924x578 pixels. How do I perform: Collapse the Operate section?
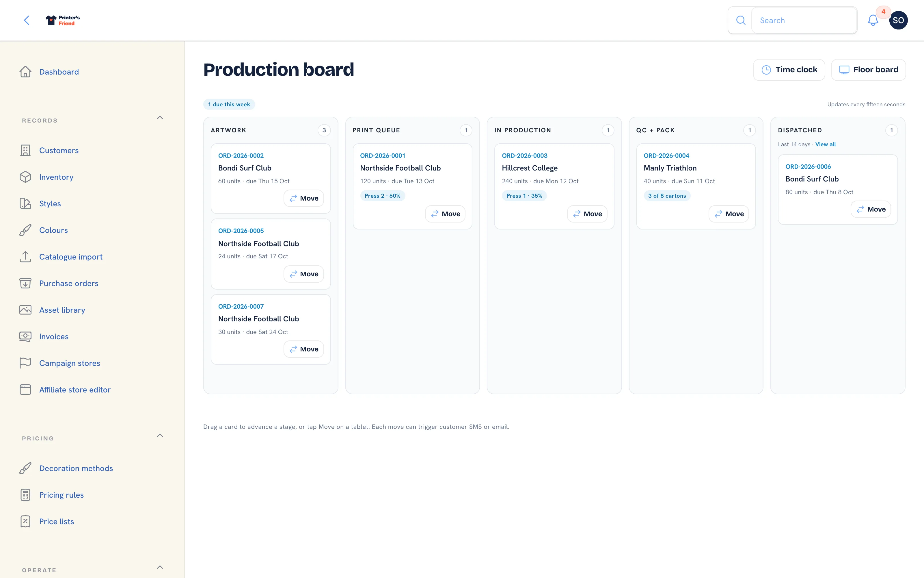[x=160, y=567]
